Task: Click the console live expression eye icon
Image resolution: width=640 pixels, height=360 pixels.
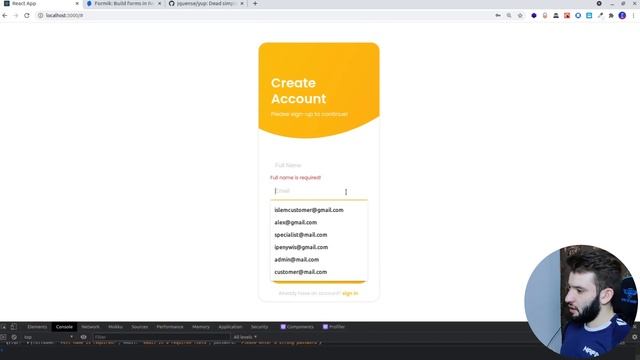Action: pyautogui.click(x=83, y=337)
